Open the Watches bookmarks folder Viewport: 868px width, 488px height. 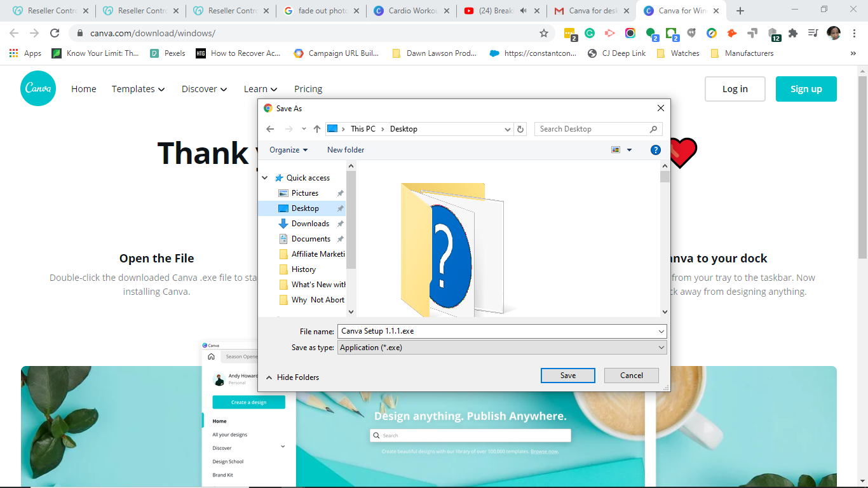(x=677, y=53)
